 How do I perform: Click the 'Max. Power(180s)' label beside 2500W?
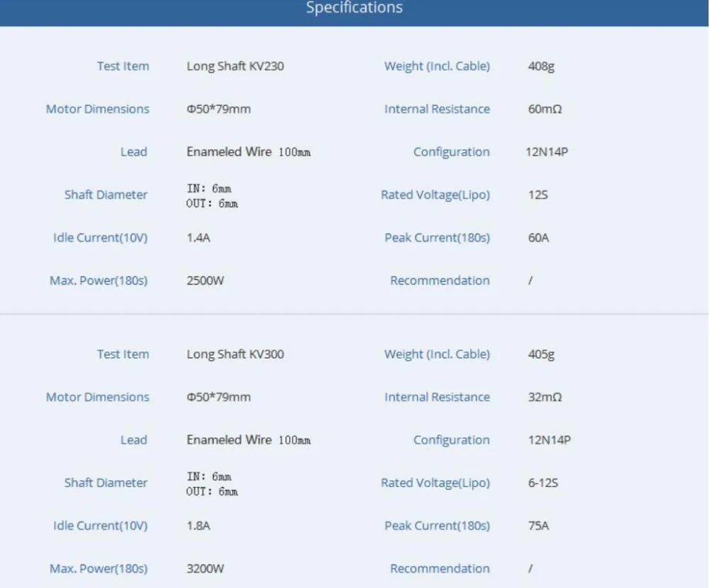click(98, 281)
